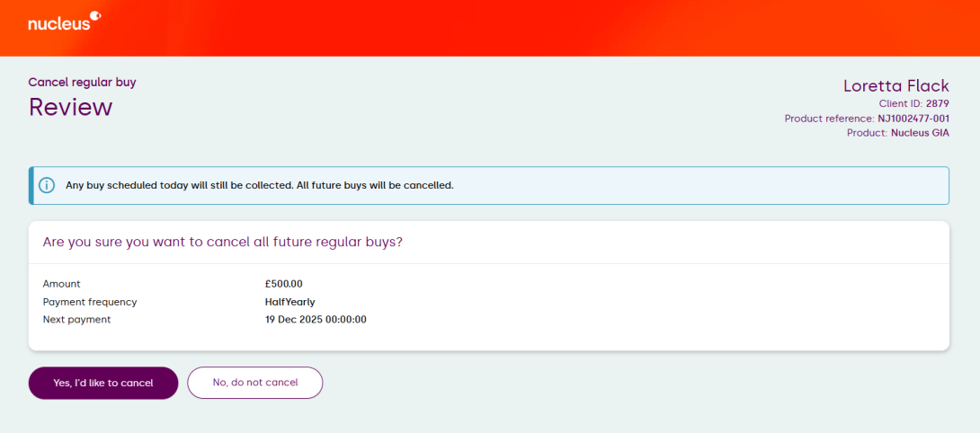Click the product reference NJ1002477-001
The height and width of the screenshot is (433, 980).
(x=913, y=119)
